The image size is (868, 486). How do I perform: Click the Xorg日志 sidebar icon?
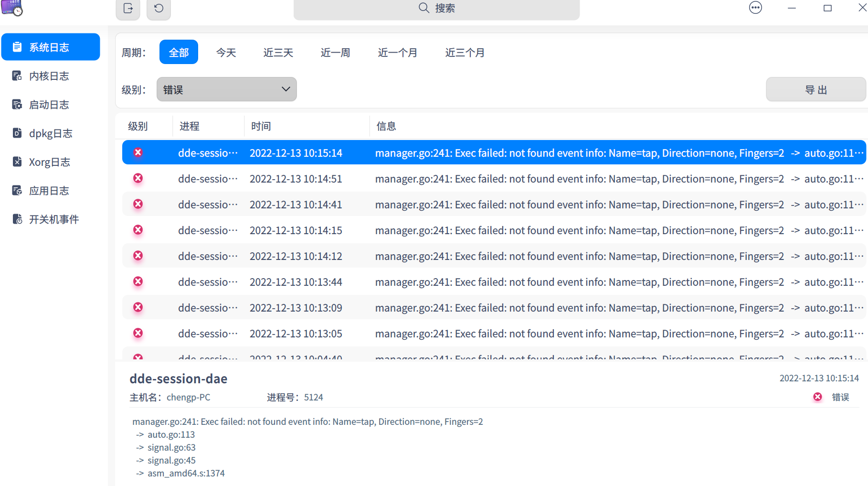(17, 162)
